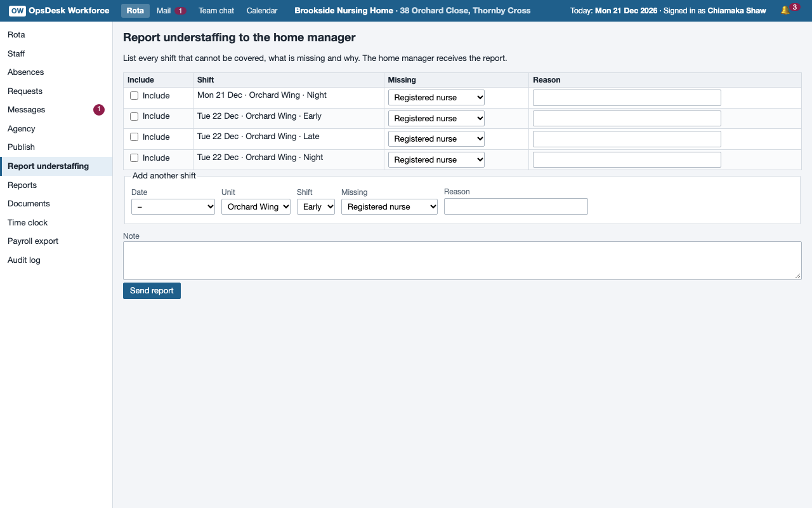This screenshot has width=812, height=508.
Task: Open the Date dropdown in Add another shift
Action: (x=173, y=206)
